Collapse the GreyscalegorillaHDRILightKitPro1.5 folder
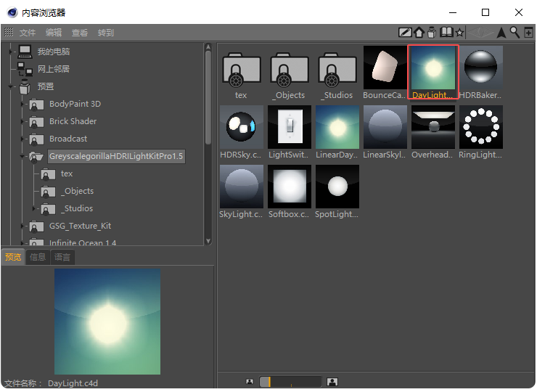This screenshot has width=537, height=392. point(23,156)
